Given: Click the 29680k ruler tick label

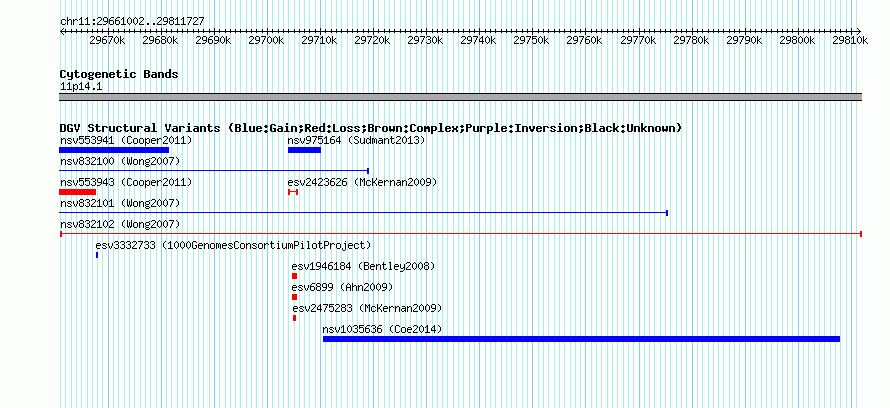Looking at the screenshot, I should [161, 40].
